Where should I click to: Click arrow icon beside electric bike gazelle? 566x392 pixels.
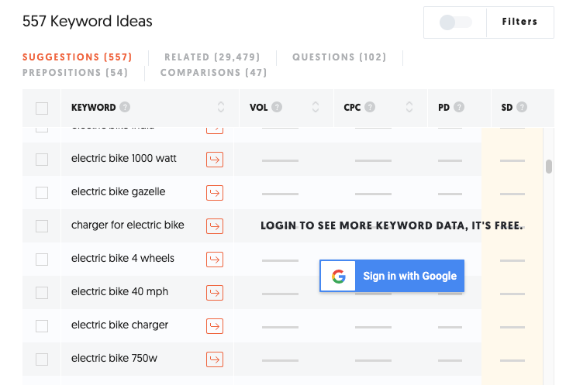pos(215,192)
